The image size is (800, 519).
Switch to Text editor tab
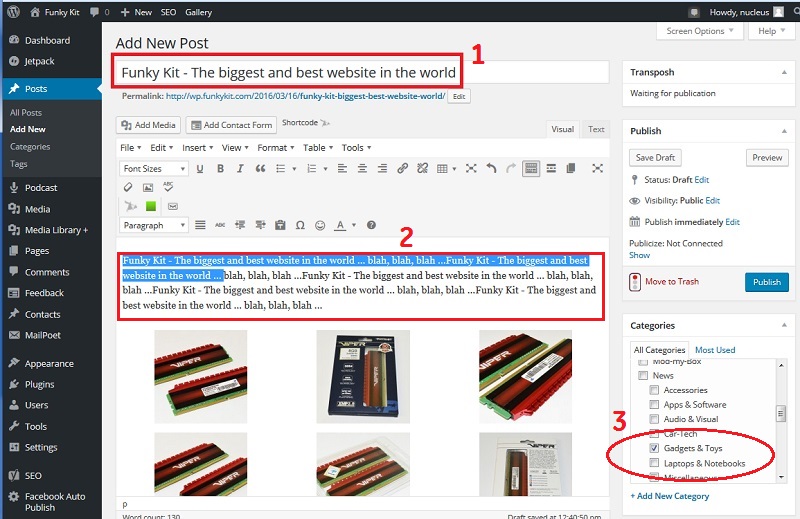coord(596,129)
